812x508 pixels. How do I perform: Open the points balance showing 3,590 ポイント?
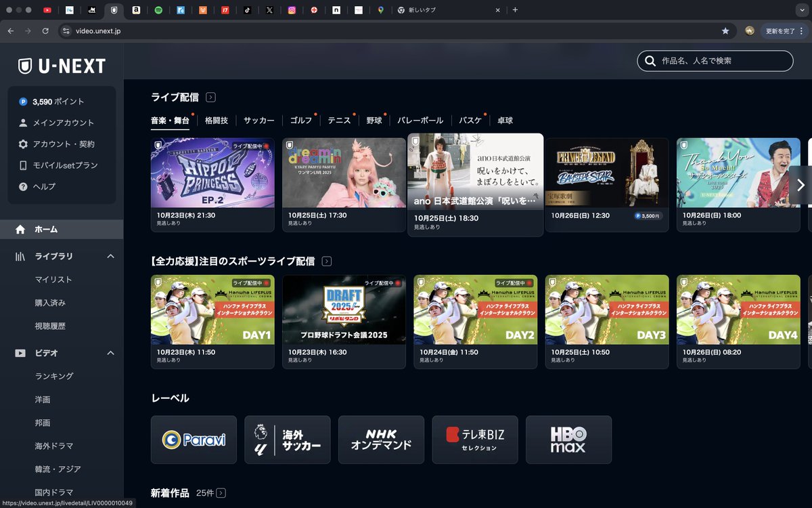(x=51, y=102)
